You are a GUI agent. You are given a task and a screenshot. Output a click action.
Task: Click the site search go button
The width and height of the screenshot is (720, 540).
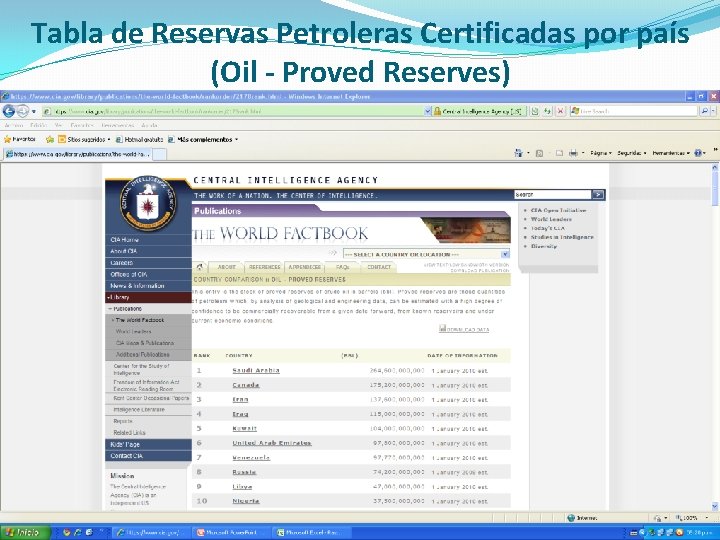click(597, 195)
